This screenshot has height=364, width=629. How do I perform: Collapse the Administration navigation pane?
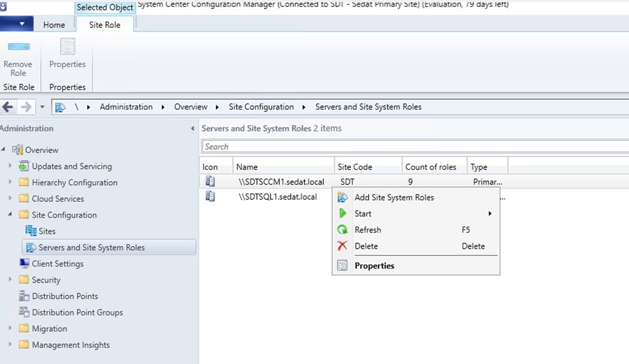pos(193,129)
